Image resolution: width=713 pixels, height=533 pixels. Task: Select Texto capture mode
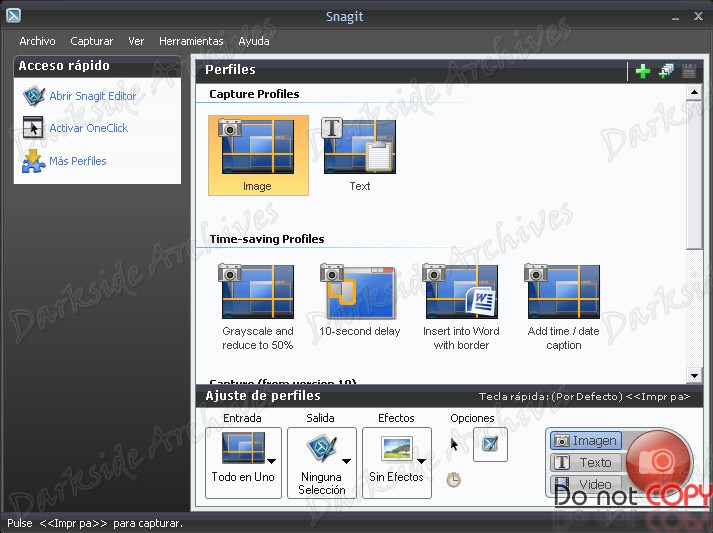point(586,462)
